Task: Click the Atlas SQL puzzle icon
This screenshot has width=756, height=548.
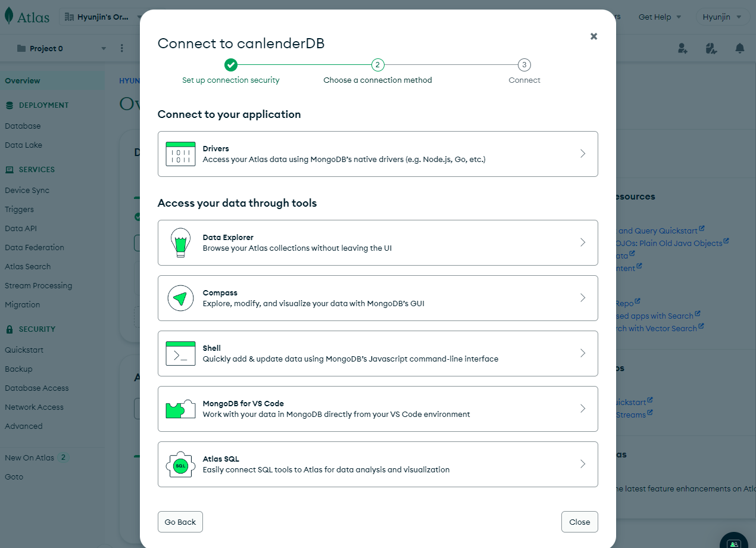Action: (180, 464)
